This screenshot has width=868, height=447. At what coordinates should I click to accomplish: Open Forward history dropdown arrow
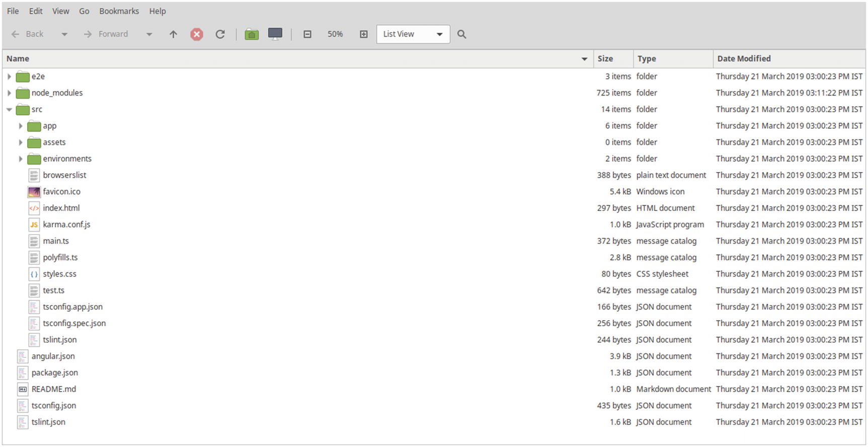point(149,34)
